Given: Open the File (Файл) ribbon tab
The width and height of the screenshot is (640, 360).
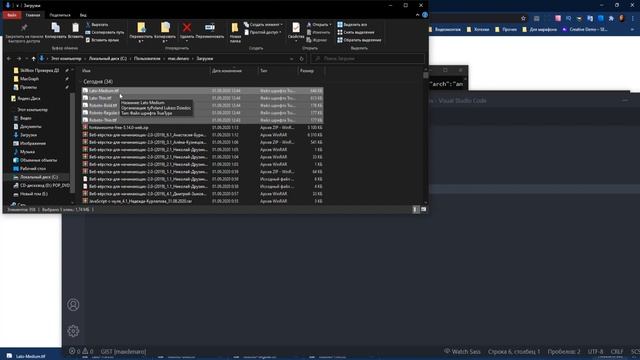Looking at the screenshot, I should (12, 15).
